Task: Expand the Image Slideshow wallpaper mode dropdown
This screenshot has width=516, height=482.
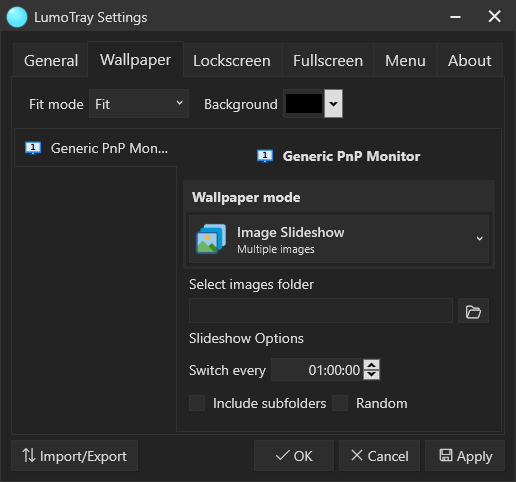Action: [x=339, y=239]
